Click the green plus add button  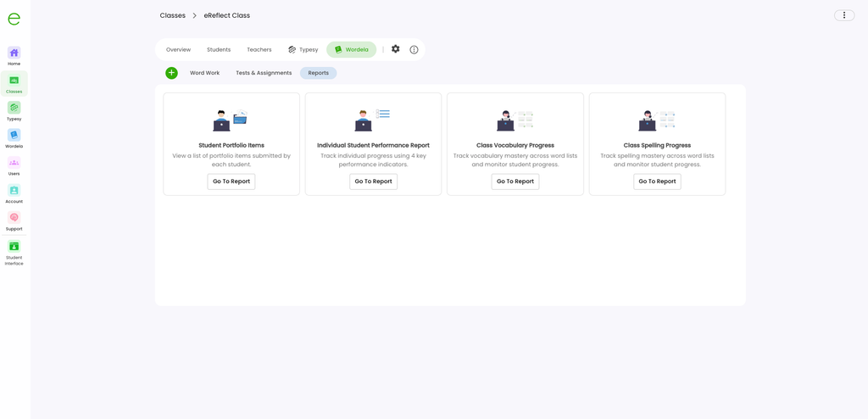point(171,73)
